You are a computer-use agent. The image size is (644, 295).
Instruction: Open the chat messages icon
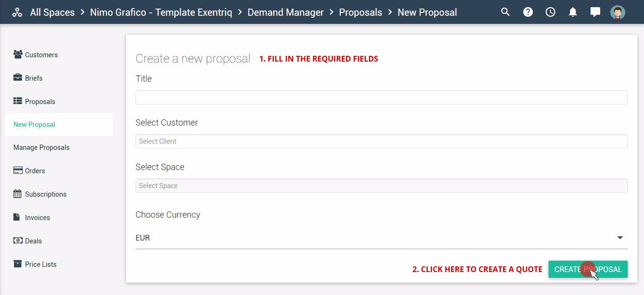click(x=595, y=12)
